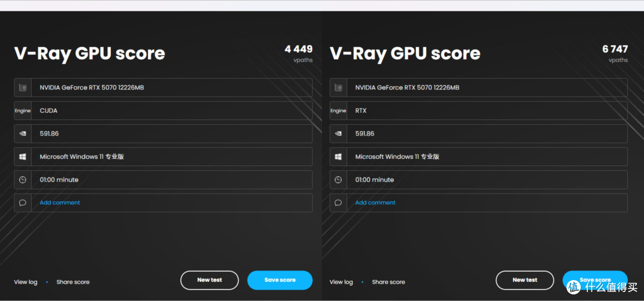The height and width of the screenshot is (301, 644).
Task: Click NVIDIA driver icon in CUDA panel
Action: coord(23,134)
